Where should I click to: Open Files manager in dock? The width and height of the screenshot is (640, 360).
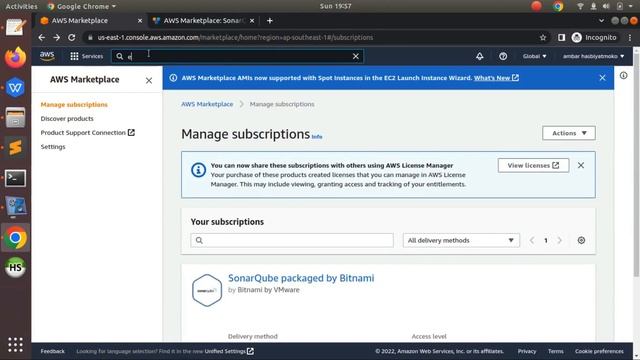tap(15, 118)
